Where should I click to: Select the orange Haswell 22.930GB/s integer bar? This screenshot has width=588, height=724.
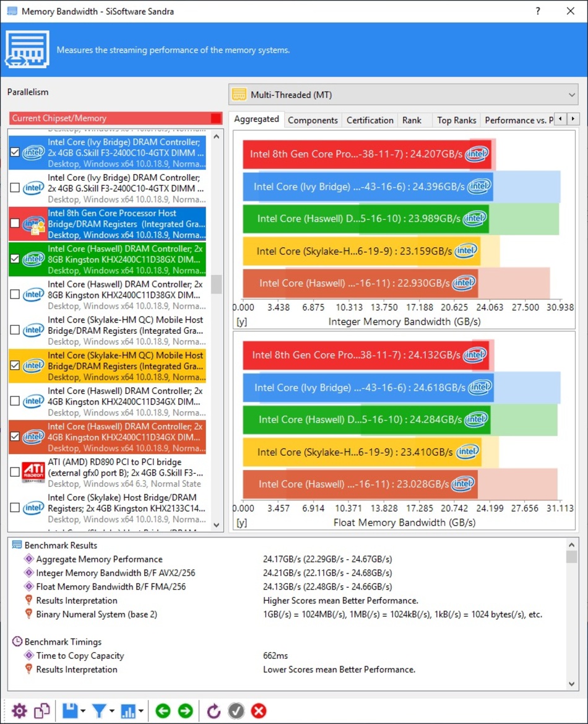[x=360, y=283]
